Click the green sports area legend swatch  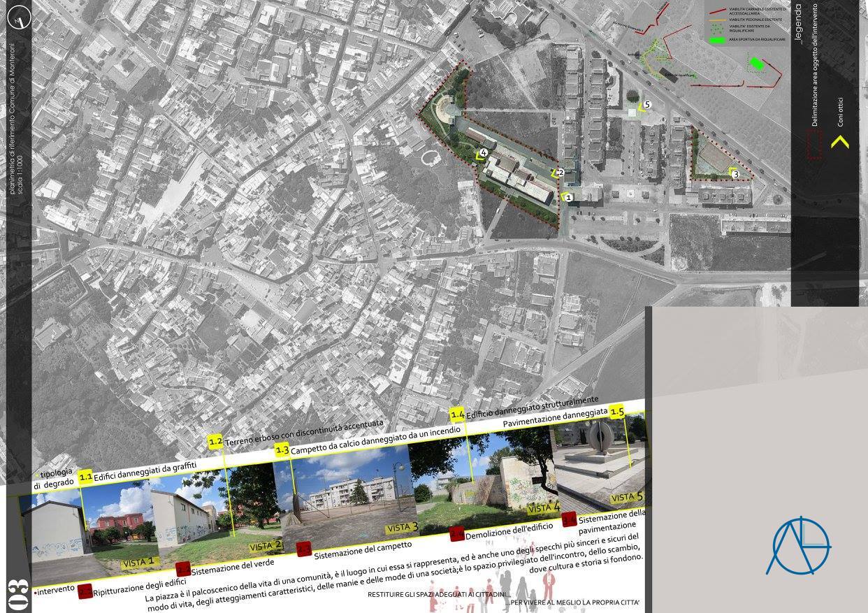tap(718, 41)
